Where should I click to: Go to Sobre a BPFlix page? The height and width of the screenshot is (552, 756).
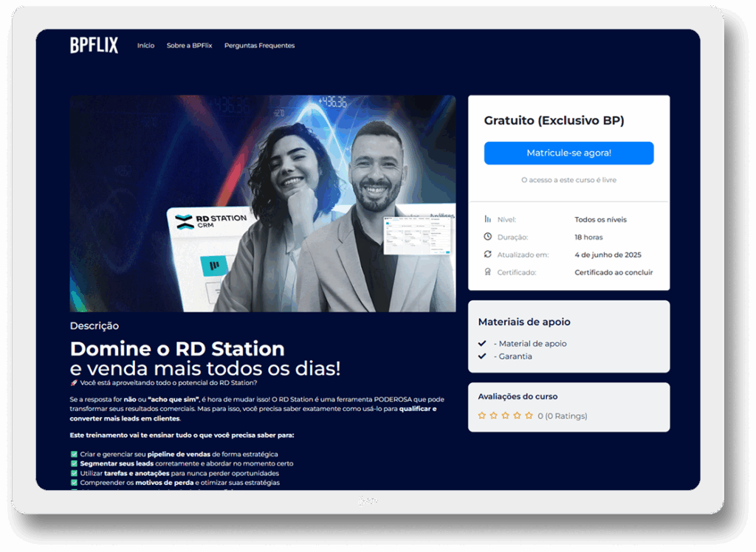189,46
